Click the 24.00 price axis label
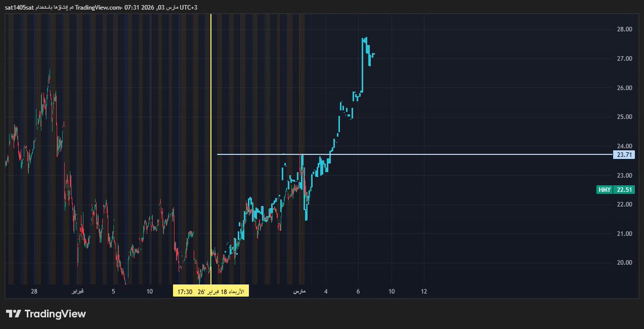The image size is (644, 329). [624, 146]
